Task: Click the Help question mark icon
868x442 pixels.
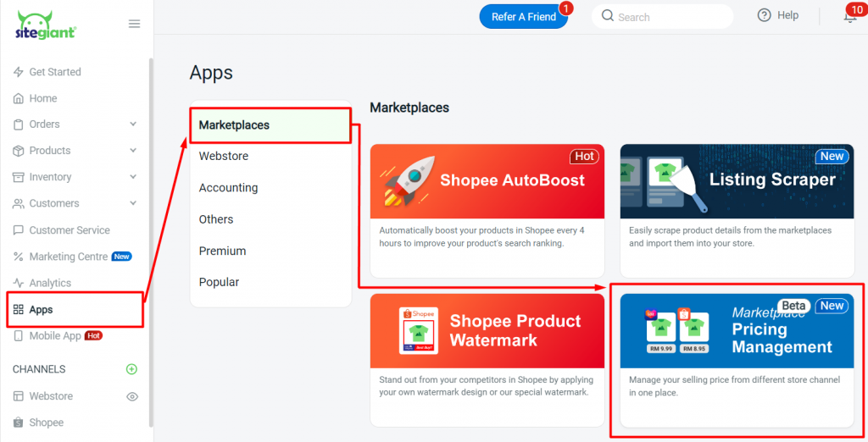Action: coord(765,15)
